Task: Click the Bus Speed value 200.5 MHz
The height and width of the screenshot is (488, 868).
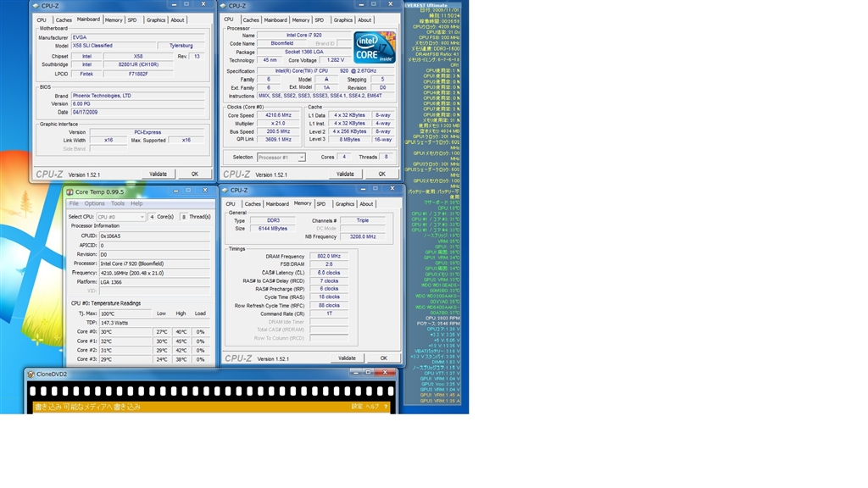Action: pos(278,131)
